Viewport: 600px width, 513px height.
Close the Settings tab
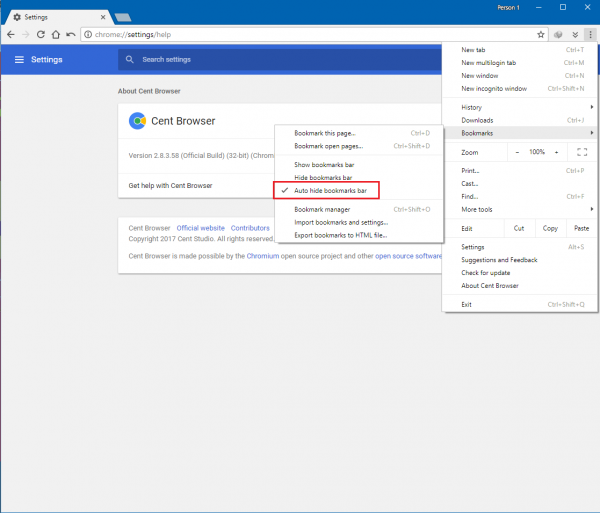[103, 17]
